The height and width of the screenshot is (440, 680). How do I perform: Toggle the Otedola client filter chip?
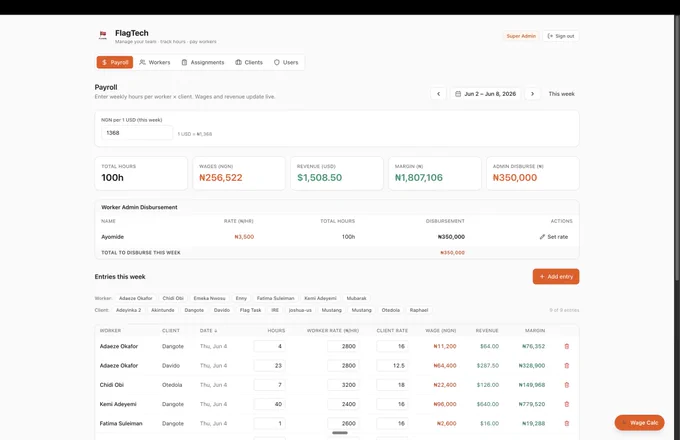coord(390,310)
